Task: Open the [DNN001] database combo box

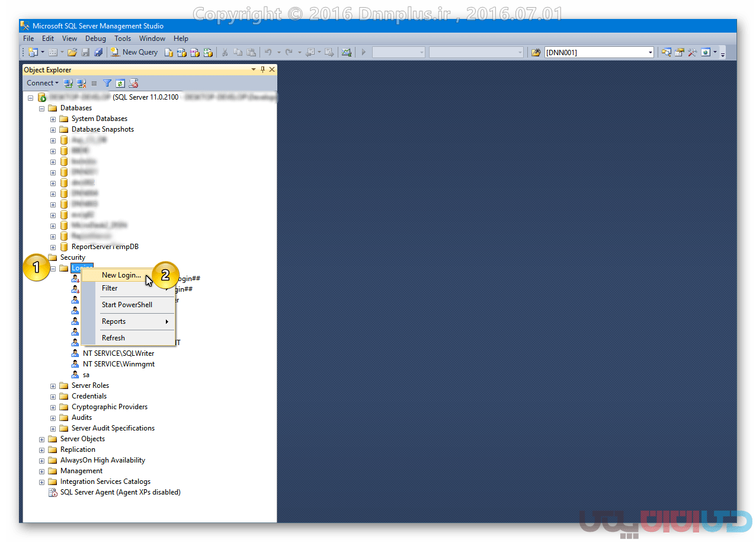Action: pos(598,52)
